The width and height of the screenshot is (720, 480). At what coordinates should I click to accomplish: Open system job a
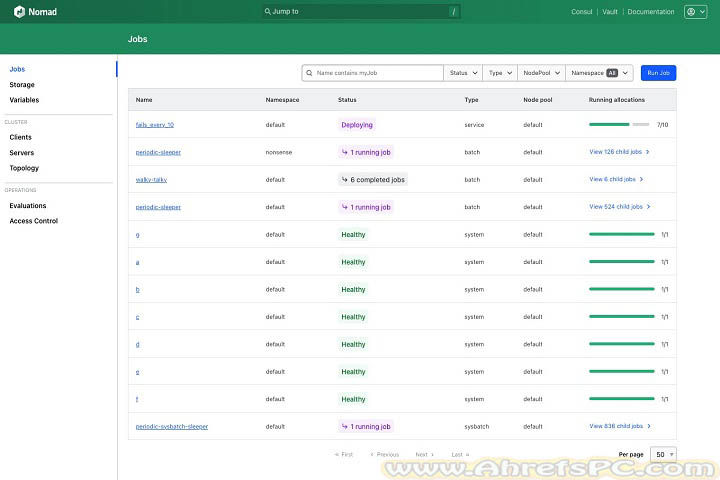pos(137,262)
